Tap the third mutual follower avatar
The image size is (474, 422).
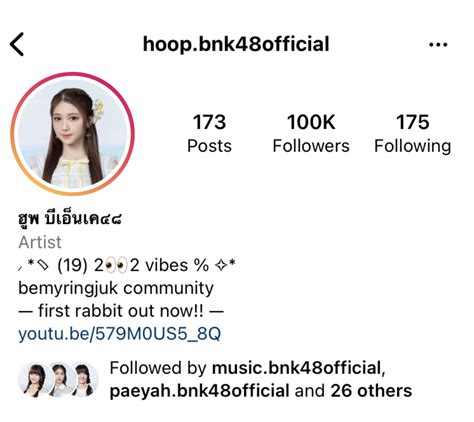85,380
